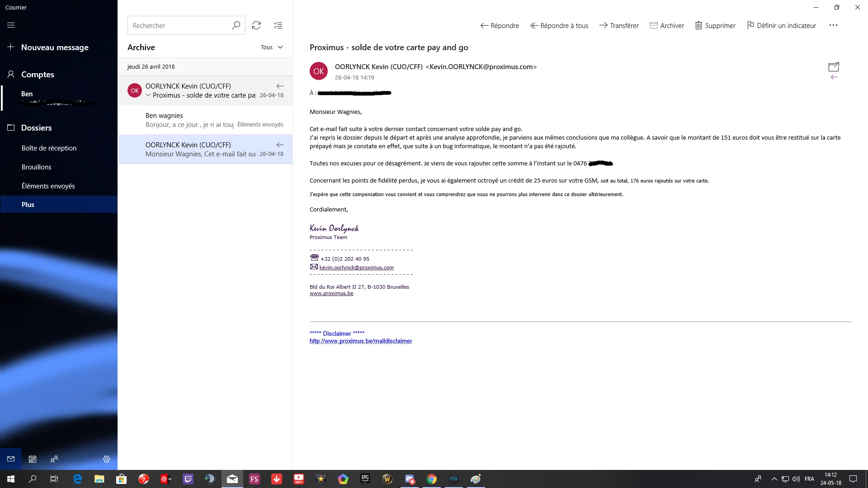Open Google Chrome from taskbar

pyautogui.click(x=432, y=479)
